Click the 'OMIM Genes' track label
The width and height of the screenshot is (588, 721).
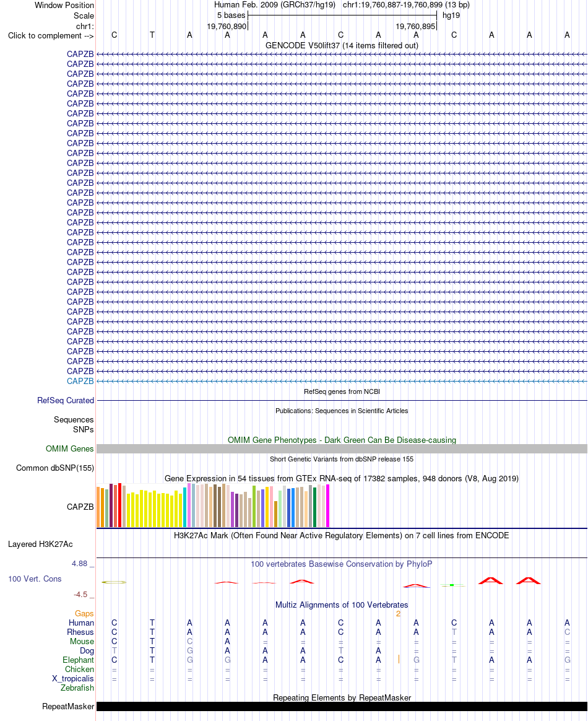pos(70,449)
